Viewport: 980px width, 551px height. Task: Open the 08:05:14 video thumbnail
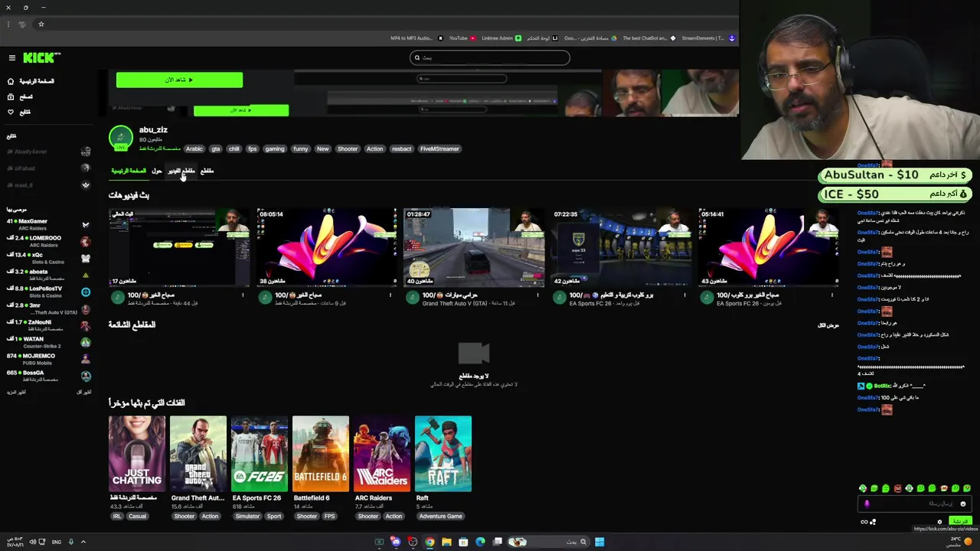click(327, 247)
